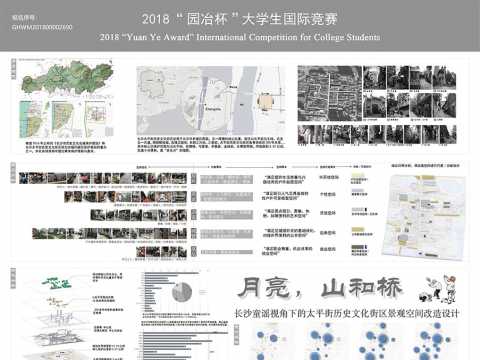Click the registration code text in the header
The width and height of the screenshot is (480, 360).
click(x=42, y=27)
